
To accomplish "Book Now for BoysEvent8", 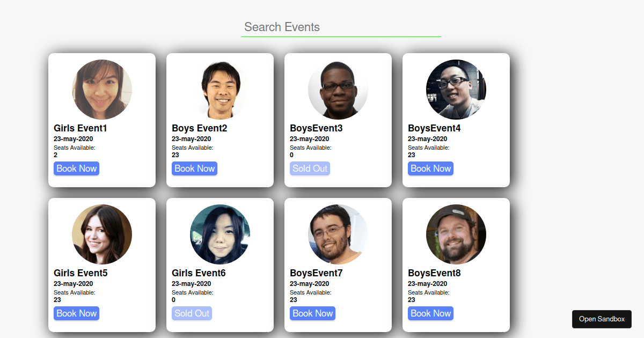I will (x=430, y=313).
